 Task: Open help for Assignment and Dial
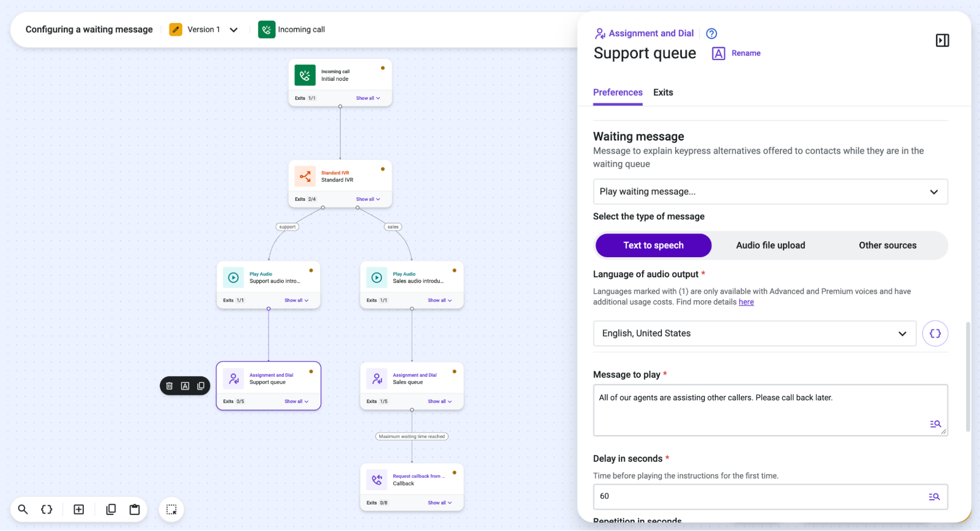tap(711, 33)
